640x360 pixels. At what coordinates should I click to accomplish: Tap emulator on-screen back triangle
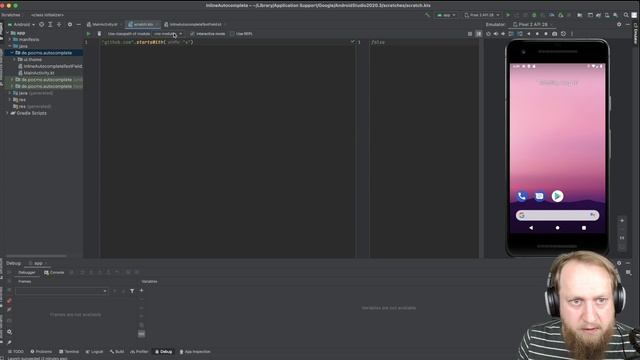tap(531, 228)
